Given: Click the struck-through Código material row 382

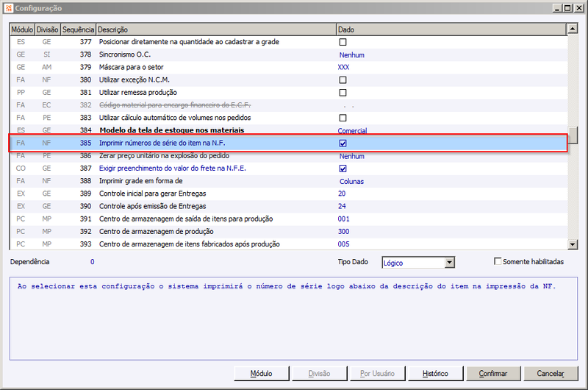Looking at the screenshot, I should pyautogui.click(x=288, y=105).
